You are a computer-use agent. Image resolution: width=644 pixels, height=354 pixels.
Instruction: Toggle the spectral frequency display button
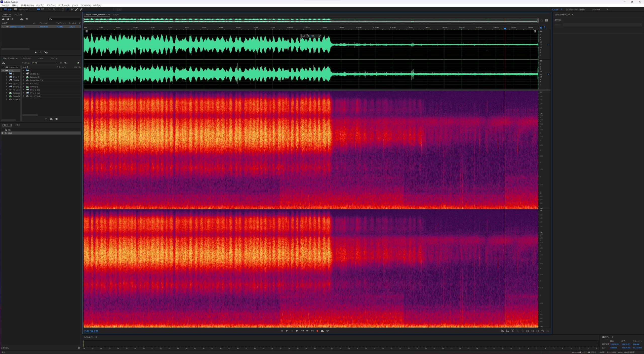pyautogui.click(x=38, y=9)
